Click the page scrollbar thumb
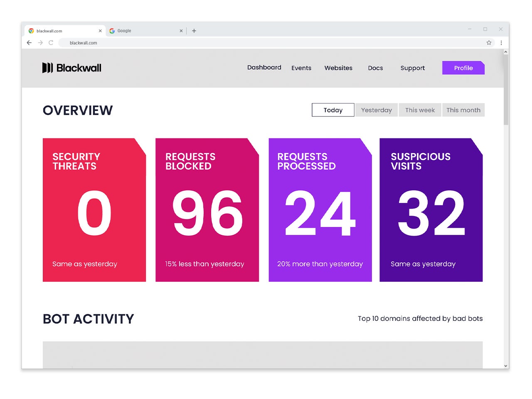532x399 pixels. [506, 89]
